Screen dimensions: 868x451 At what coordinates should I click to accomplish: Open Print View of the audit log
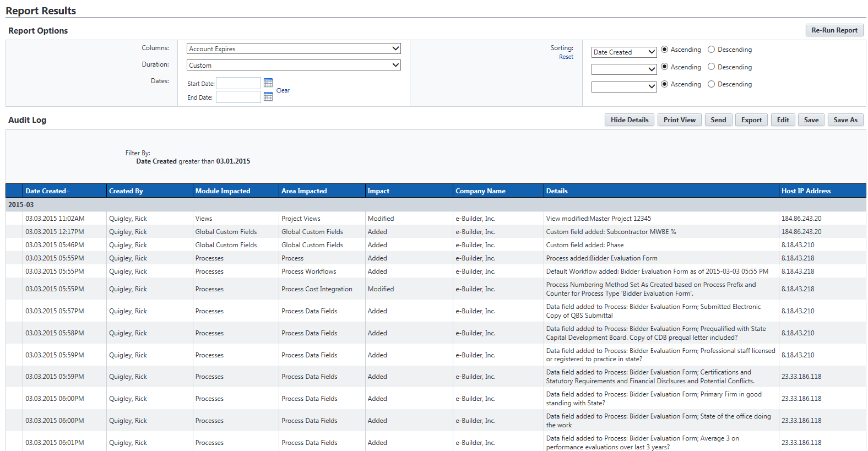coord(679,120)
